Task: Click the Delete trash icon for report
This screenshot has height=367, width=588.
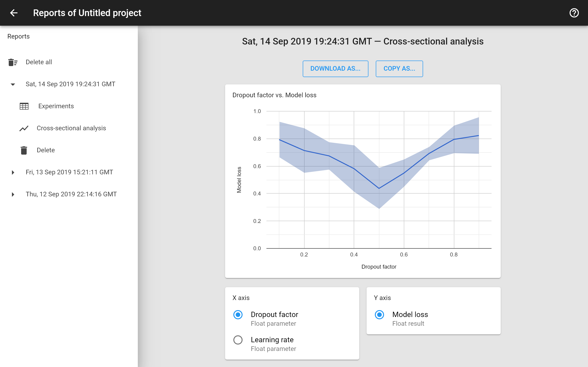Action: tap(24, 150)
